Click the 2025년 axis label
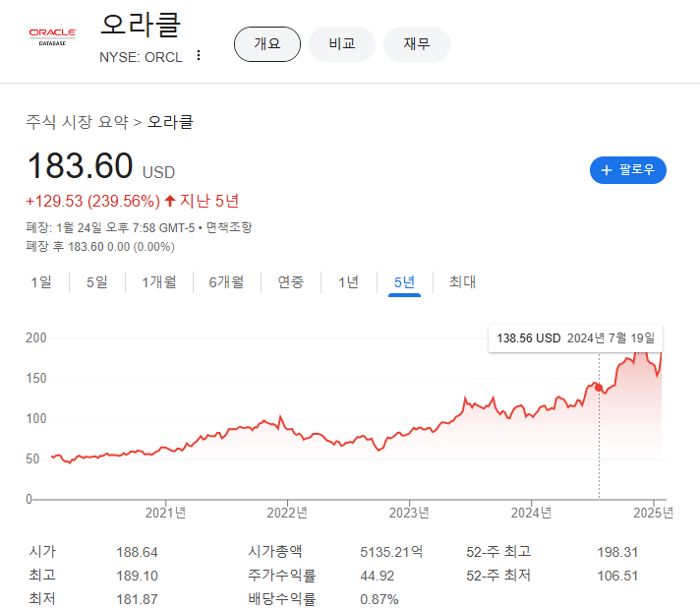The image size is (700, 610). (x=653, y=513)
